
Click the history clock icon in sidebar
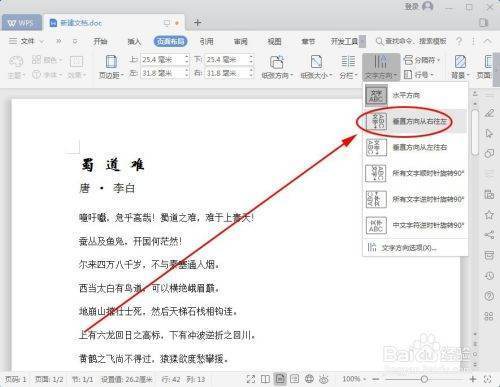tap(489, 275)
